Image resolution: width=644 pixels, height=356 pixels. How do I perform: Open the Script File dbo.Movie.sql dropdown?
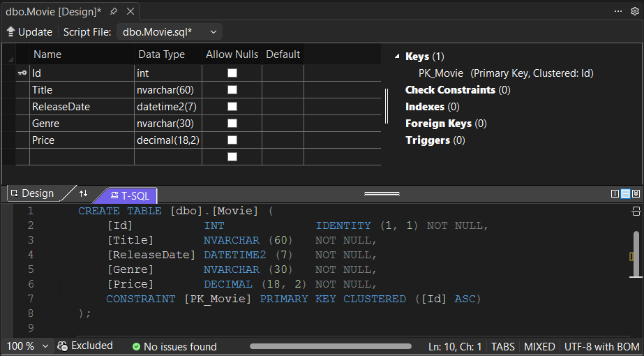(170, 32)
